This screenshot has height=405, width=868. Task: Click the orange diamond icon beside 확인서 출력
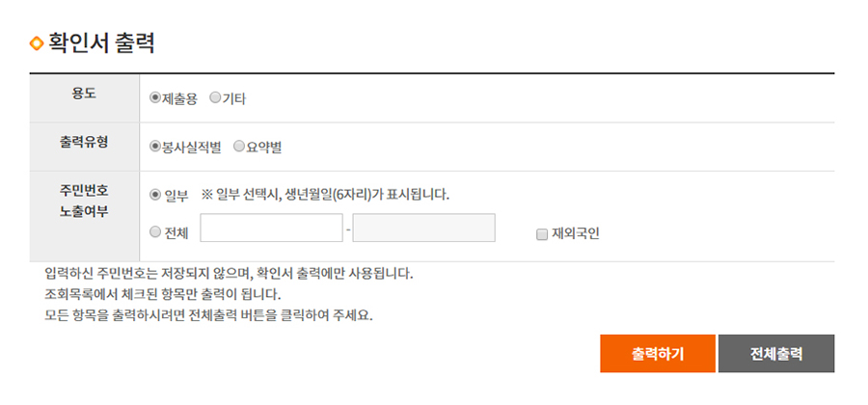[x=37, y=43]
